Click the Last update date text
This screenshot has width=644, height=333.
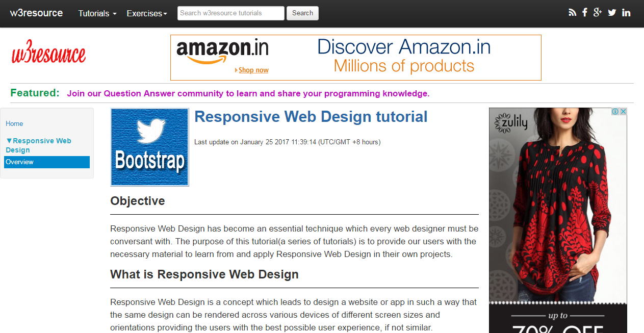tap(288, 142)
